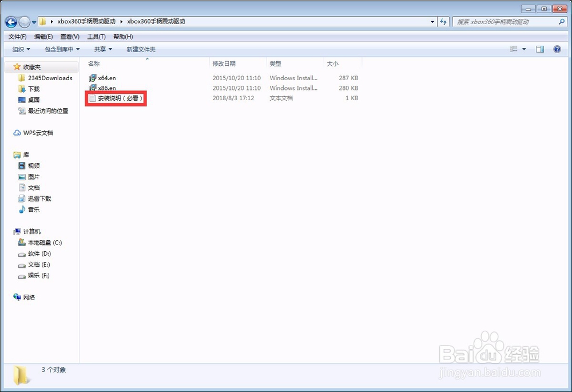Open 软件 (D:) drive
The image size is (572, 392).
pos(35,254)
